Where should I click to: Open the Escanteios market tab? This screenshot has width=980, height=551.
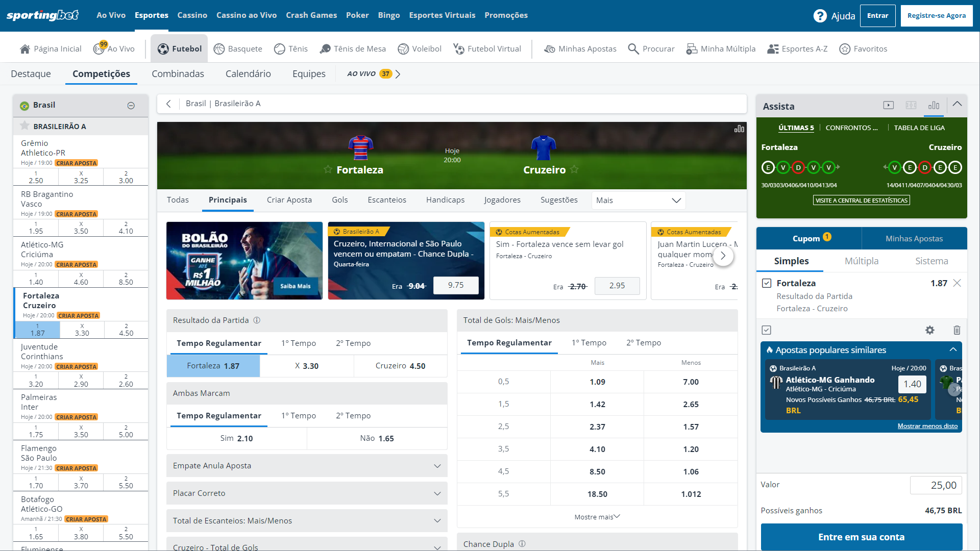[387, 200]
